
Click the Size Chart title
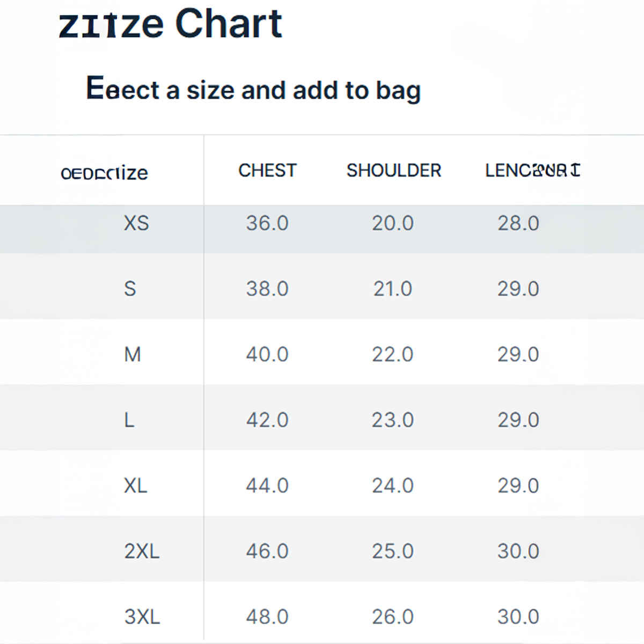tap(171, 24)
